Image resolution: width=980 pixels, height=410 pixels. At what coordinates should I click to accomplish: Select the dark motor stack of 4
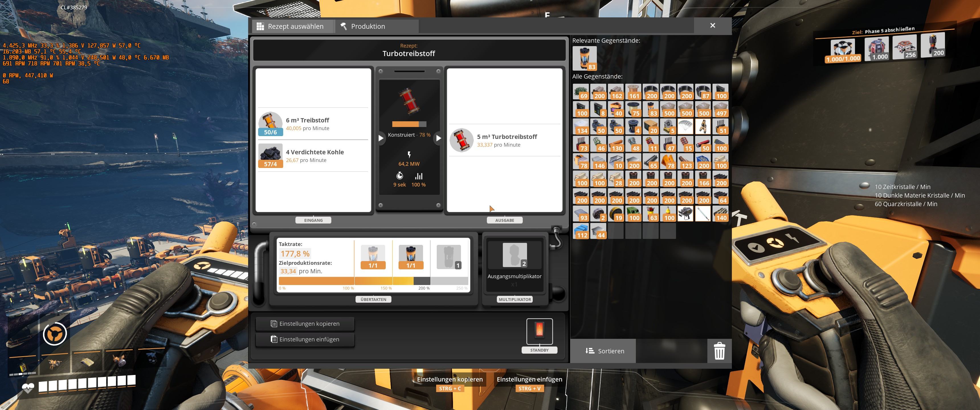click(633, 127)
